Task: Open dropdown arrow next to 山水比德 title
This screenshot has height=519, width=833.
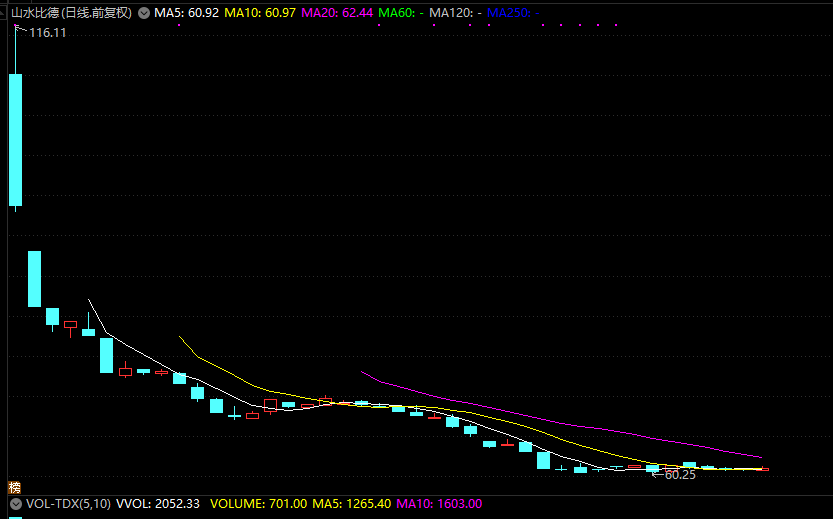Action: (144, 13)
